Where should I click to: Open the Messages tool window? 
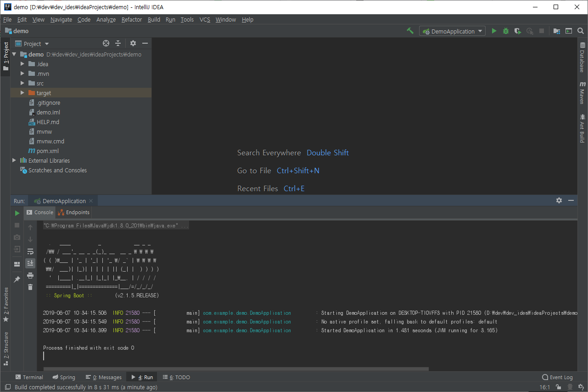point(103,377)
